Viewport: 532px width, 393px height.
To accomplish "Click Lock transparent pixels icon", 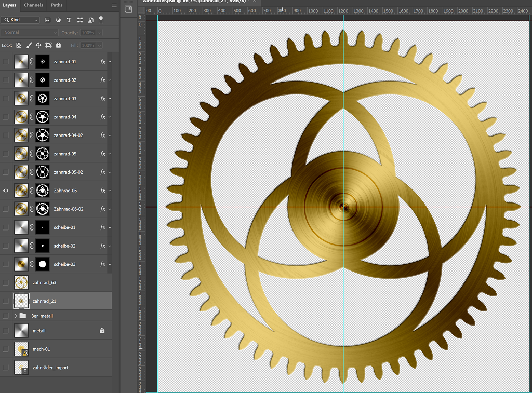I will 19,45.
